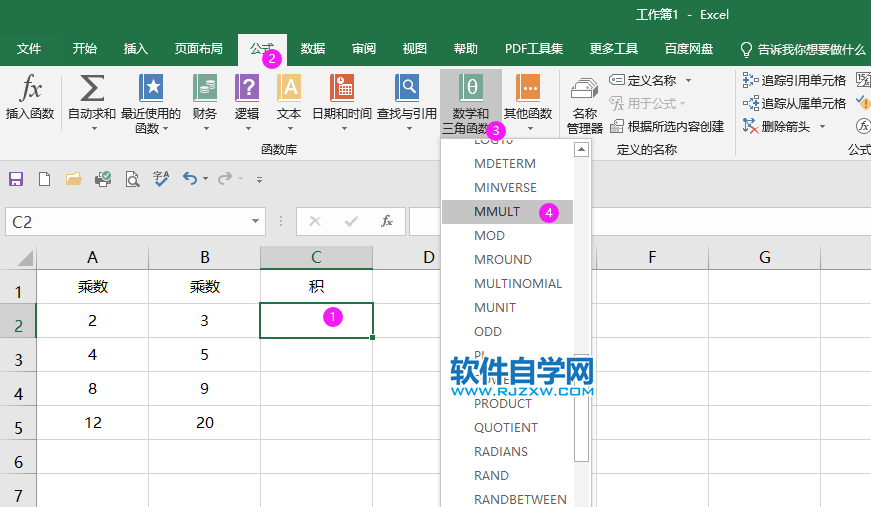Switch to the View (视图) tab

click(x=414, y=49)
